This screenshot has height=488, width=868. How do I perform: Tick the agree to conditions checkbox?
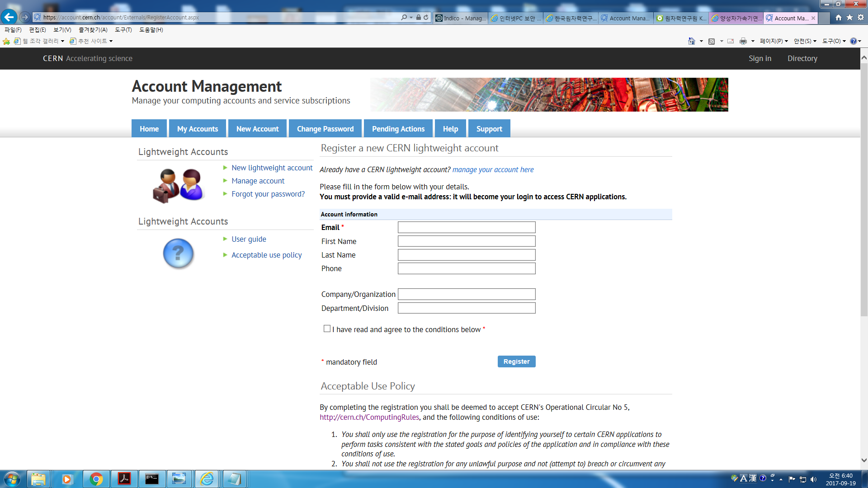(x=327, y=328)
